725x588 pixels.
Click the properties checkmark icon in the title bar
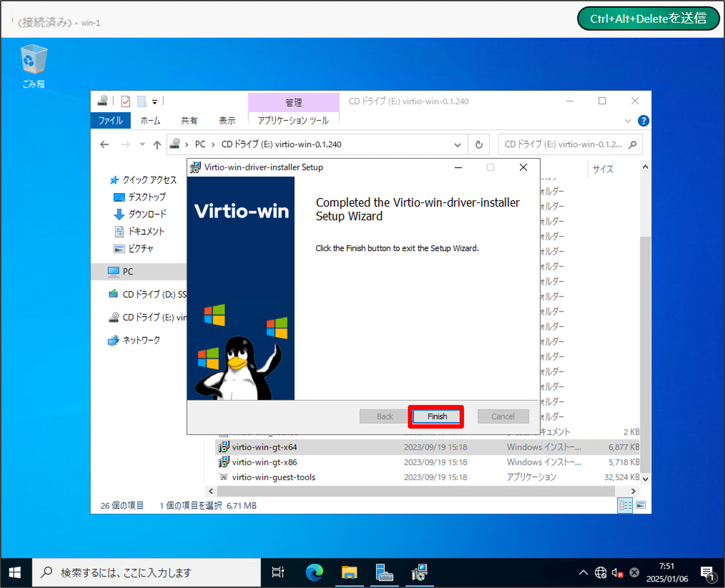click(x=126, y=101)
